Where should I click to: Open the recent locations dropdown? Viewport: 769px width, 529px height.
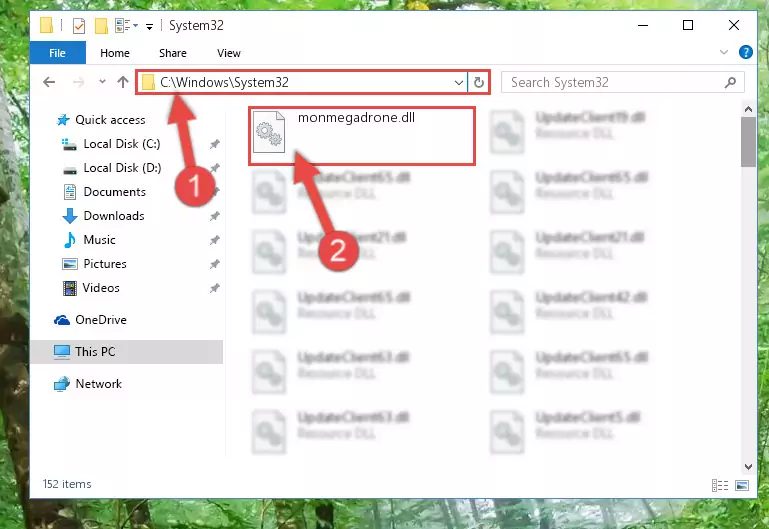tap(102, 82)
